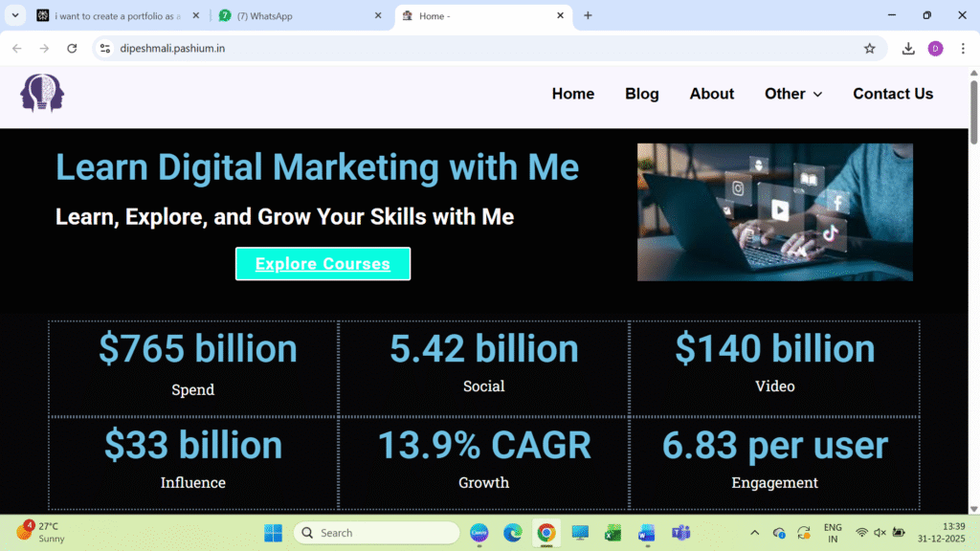
Task: Open Chrome downloads icon
Action: click(908, 48)
